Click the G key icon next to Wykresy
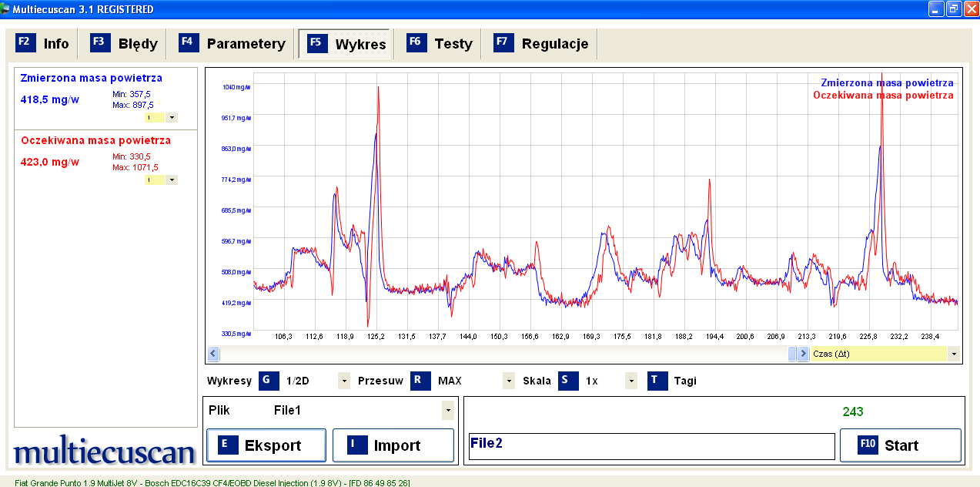 [x=269, y=380]
